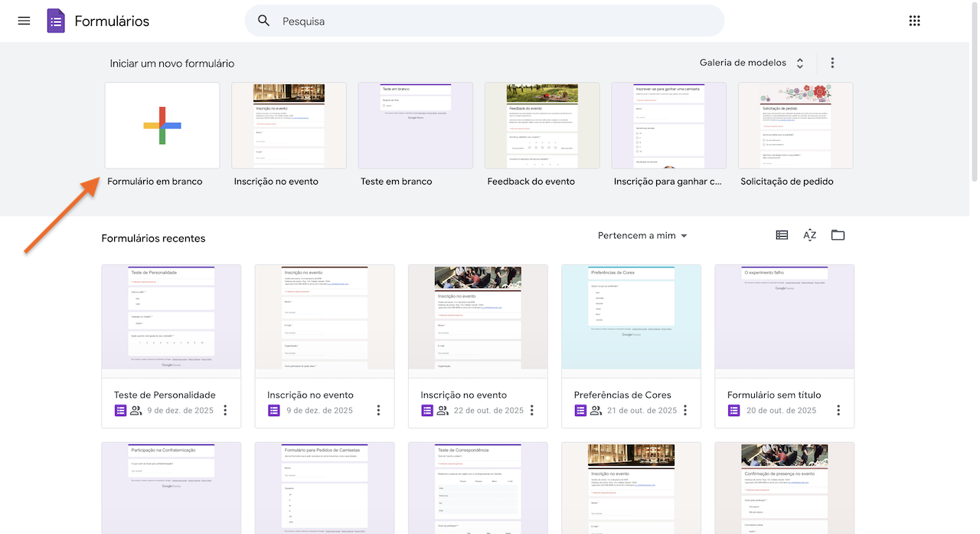The width and height of the screenshot is (980, 534).
Task: Open the Teste em branco template
Action: (x=415, y=126)
